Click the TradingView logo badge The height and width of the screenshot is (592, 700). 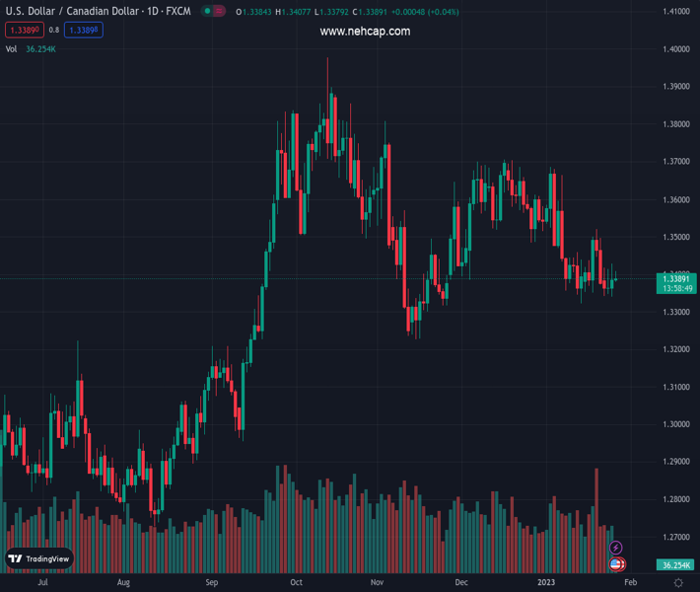point(39,558)
